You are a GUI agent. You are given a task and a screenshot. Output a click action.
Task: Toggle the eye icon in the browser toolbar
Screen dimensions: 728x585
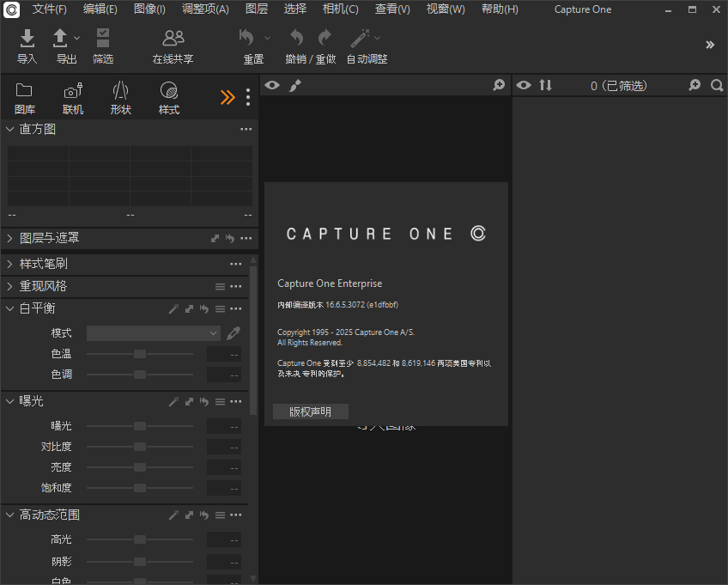525,85
